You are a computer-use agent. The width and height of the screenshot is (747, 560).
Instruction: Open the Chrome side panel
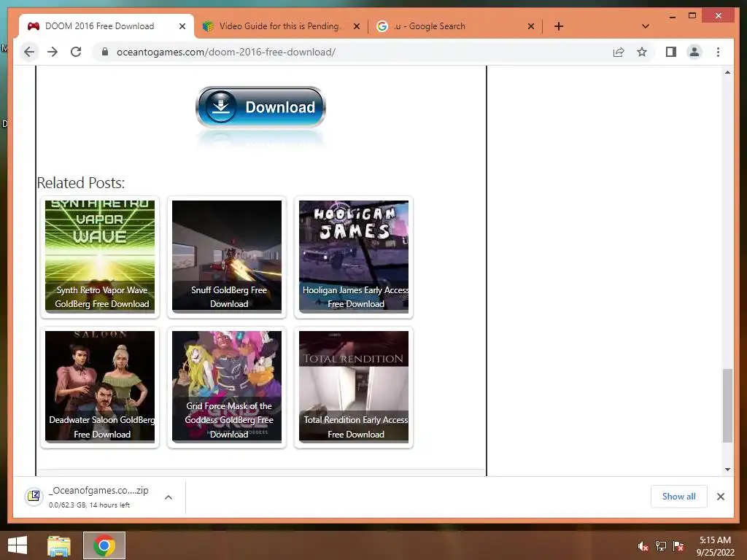coord(671,52)
